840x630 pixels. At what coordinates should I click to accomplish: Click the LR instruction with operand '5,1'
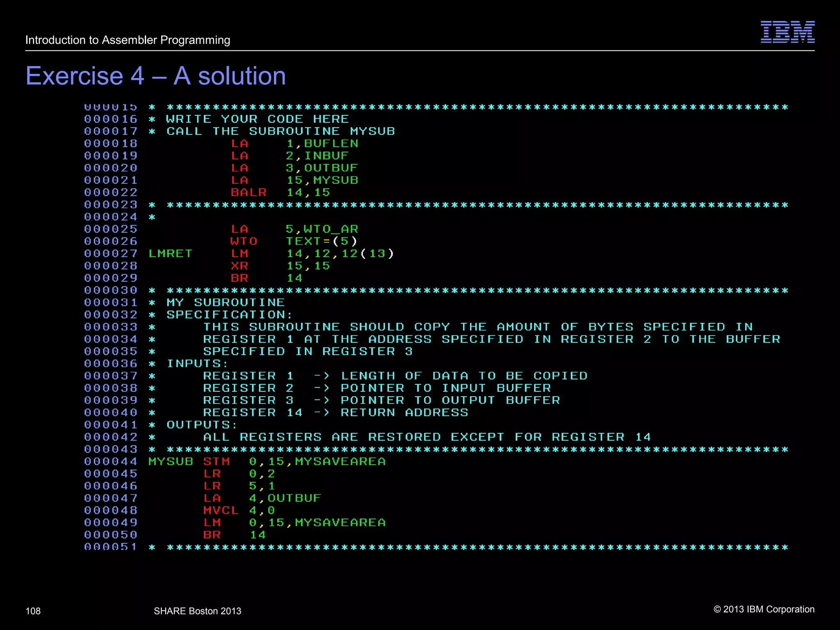212,486
